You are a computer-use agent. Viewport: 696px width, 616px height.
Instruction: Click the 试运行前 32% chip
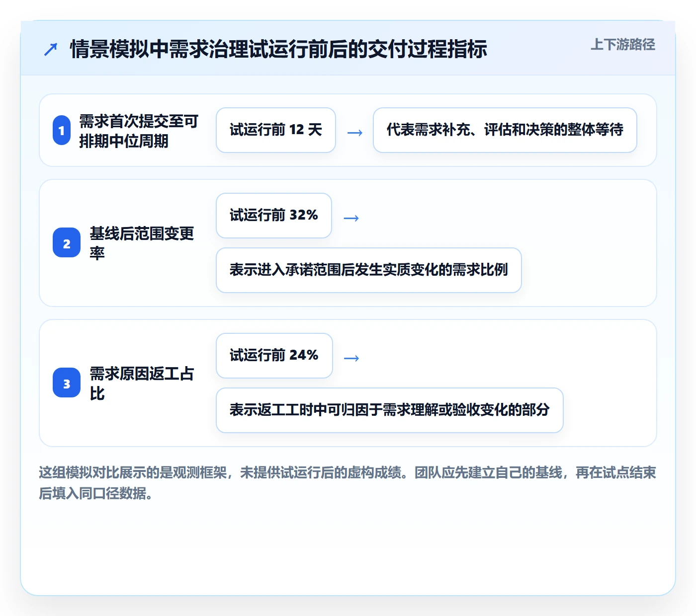[x=274, y=216]
